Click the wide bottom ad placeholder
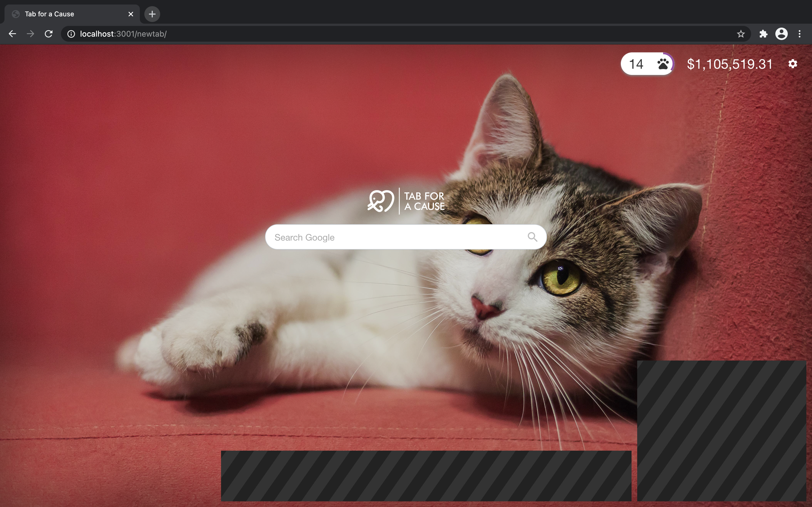 click(426, 476)
